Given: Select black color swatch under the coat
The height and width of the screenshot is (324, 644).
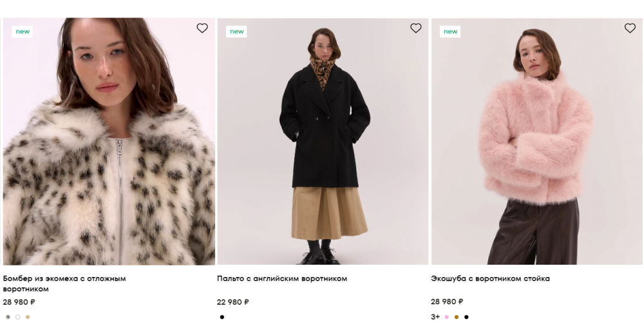Looking at the screenshot, I should [x=222, y=317].
